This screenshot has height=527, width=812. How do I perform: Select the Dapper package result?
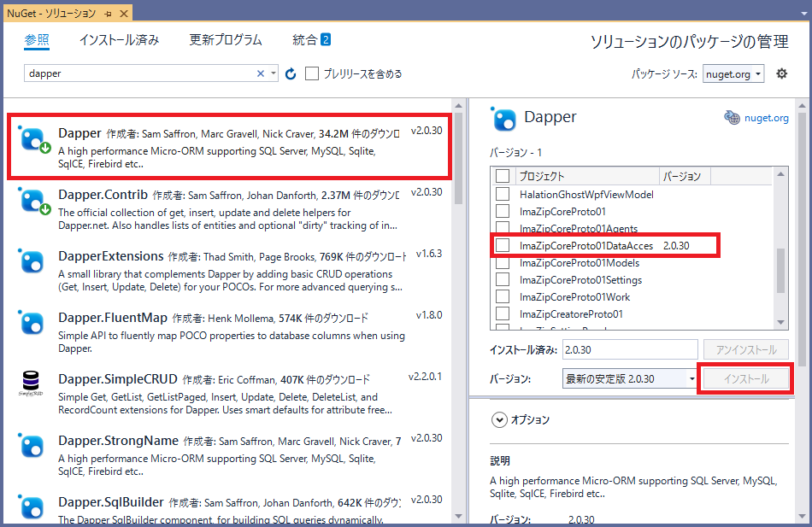[229, 147]
